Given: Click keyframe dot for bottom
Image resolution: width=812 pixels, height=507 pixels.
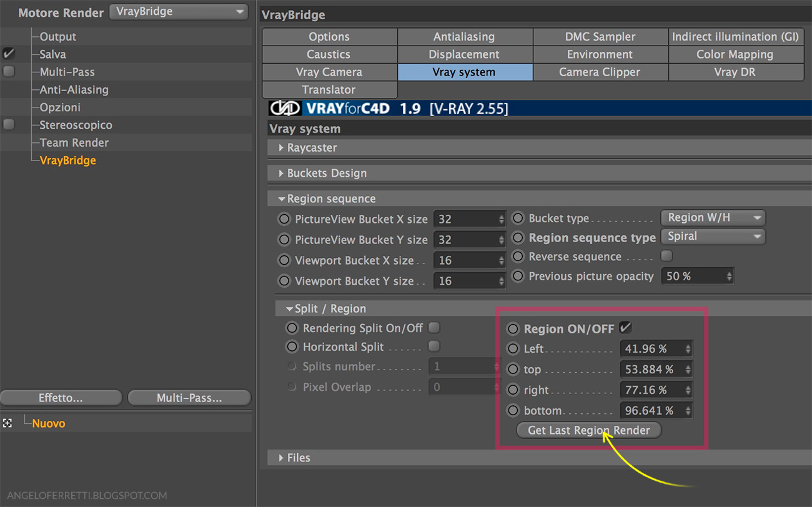Looking at the screenshot, I should pyautogui.click(x=513, y=411).
